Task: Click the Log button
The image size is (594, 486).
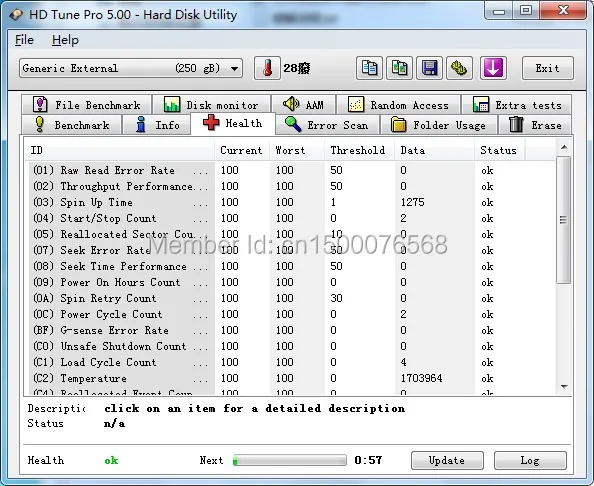Action: click(x=530, y=460)
